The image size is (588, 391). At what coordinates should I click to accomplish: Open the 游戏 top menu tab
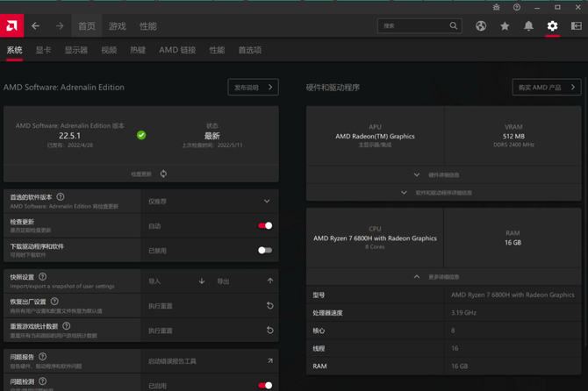click(x=118, y=26)
